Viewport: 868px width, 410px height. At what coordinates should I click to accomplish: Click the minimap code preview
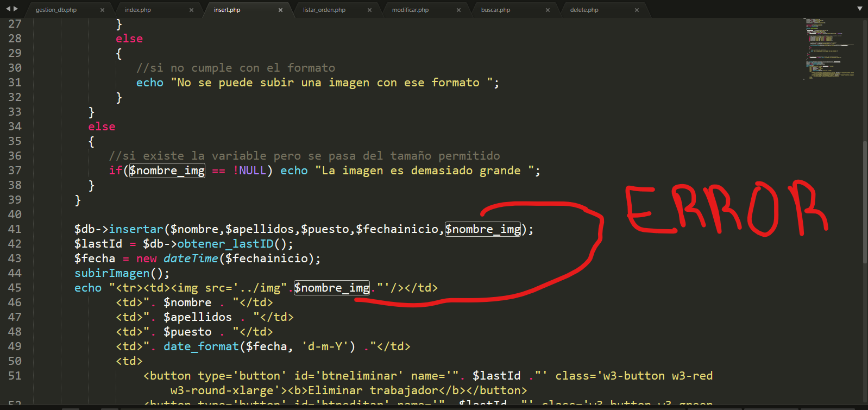(830, 49)
